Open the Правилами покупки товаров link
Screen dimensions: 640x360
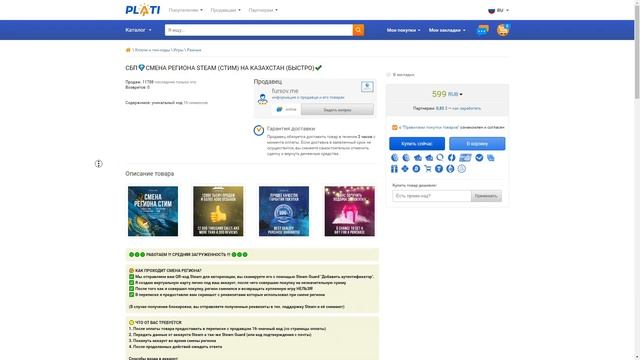coord(430,127)
